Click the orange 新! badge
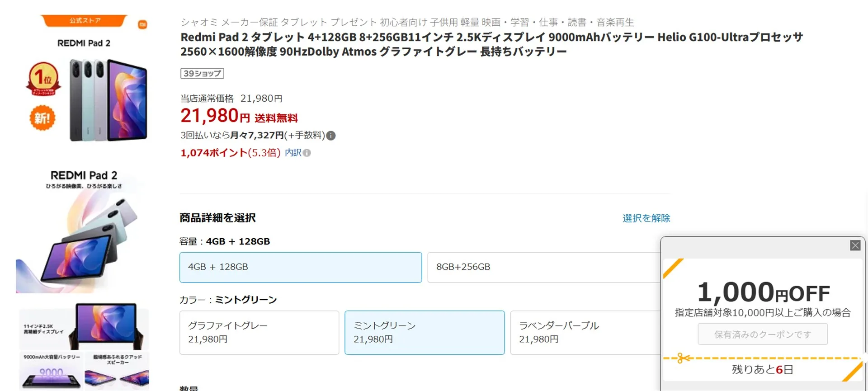 click(42, 118)
